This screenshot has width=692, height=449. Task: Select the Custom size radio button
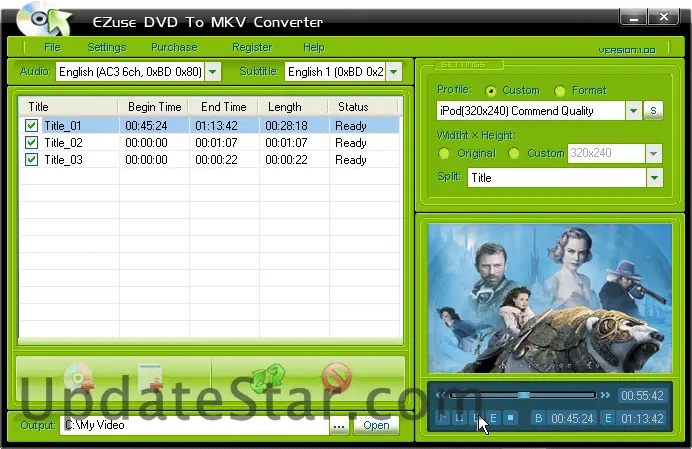[513, 154]
